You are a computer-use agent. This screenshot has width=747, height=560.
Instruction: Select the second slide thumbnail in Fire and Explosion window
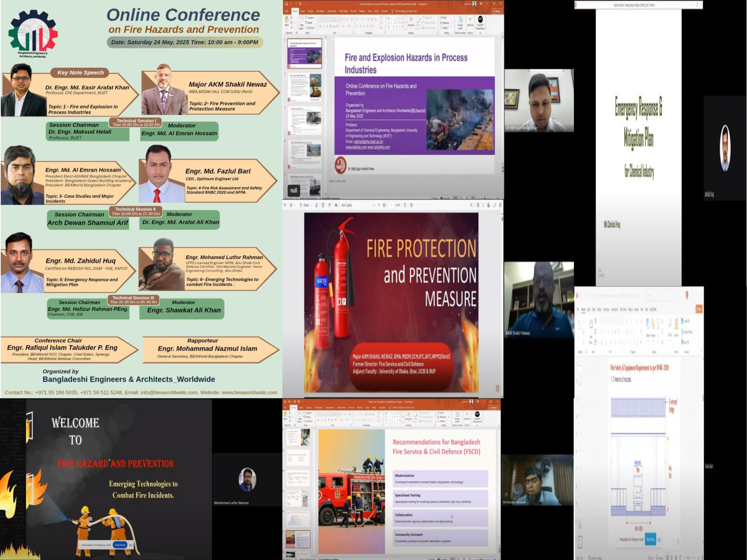(304, 87)
